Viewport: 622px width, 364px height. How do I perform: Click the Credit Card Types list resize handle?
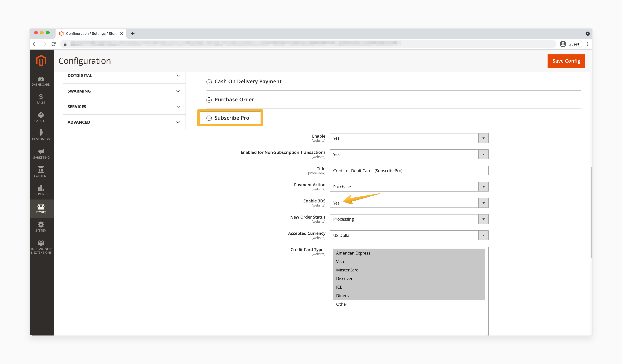pos(487,334)
